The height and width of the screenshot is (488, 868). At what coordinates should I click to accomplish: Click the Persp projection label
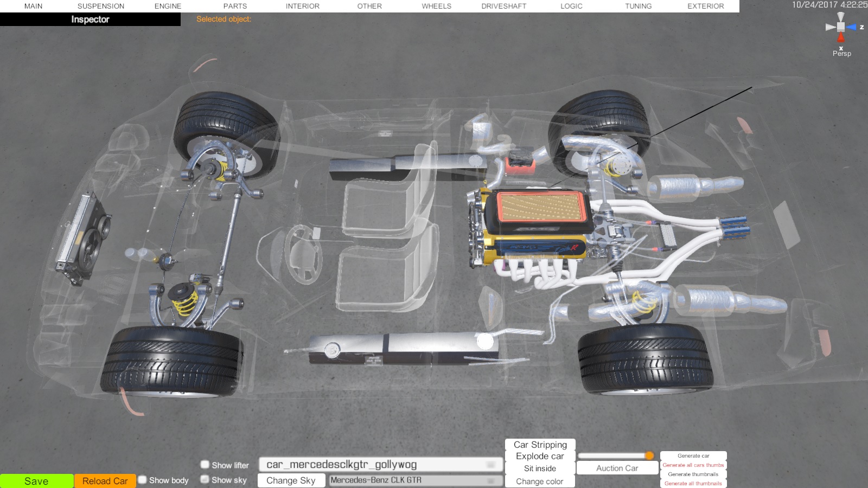841,54
